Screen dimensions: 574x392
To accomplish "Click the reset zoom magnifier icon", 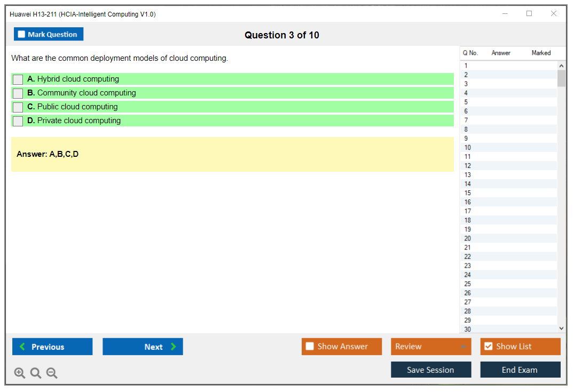I will pos(36,373).
